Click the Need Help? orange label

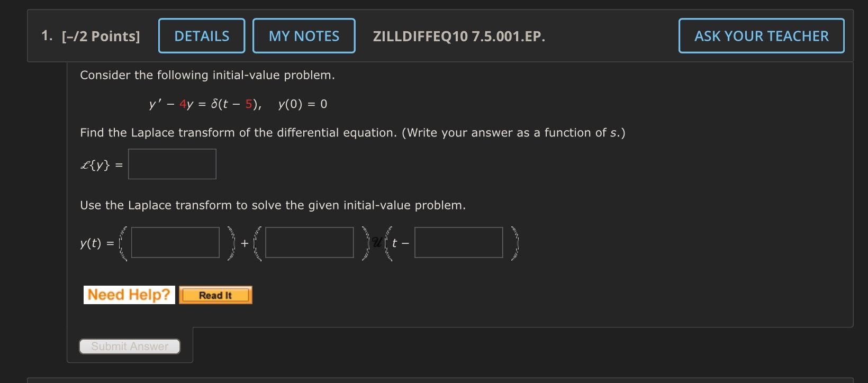tap(129, 294)
